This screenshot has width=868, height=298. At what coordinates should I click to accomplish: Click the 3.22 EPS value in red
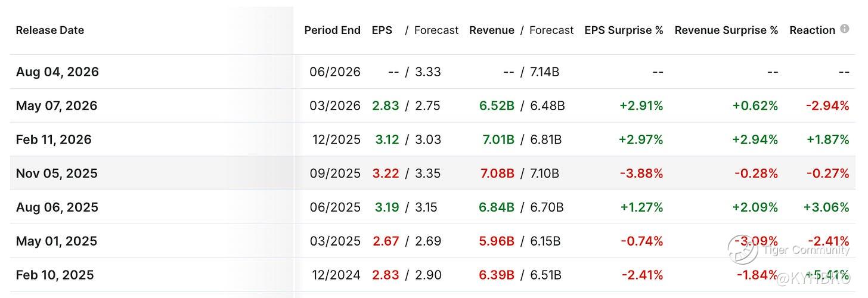click(385, 173)
